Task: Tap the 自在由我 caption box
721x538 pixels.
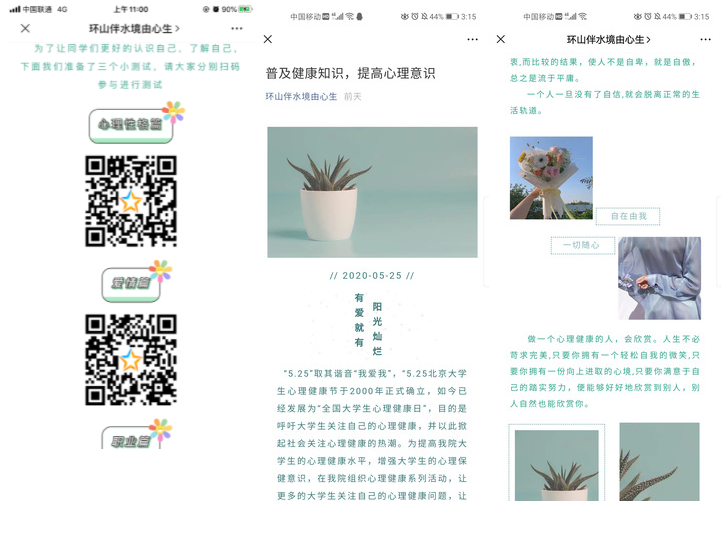Action: [628, 216]
